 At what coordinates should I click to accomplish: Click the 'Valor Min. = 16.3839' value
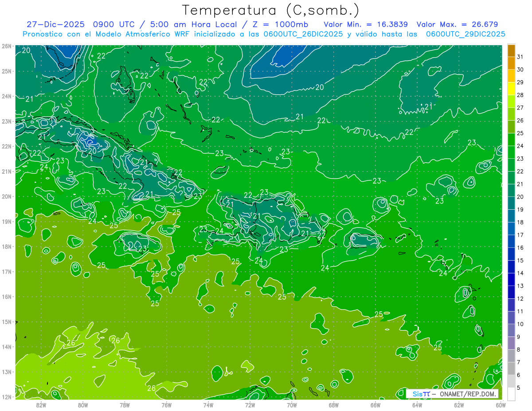click(x=366, y=24)
